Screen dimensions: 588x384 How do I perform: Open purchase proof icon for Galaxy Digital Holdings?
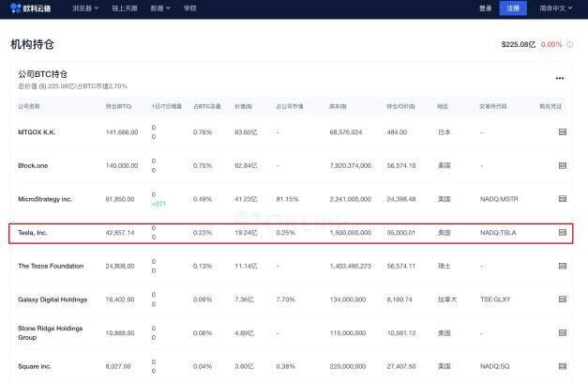[563, 300]
